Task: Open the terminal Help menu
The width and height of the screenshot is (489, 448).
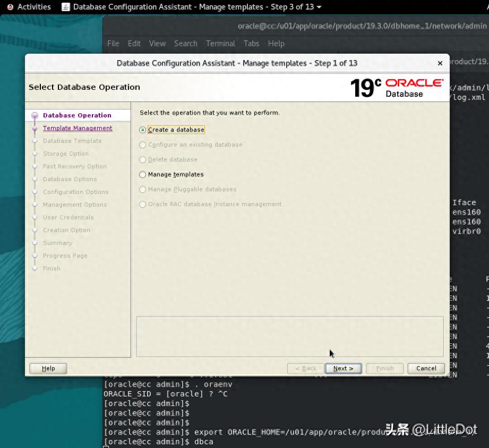Action: (x=276, y=44)
